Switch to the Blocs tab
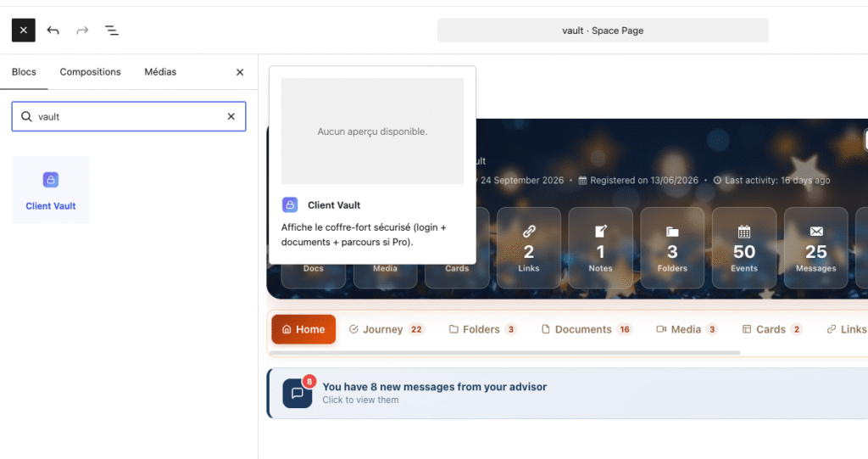868x459 pixels. (x=24, y=72)
